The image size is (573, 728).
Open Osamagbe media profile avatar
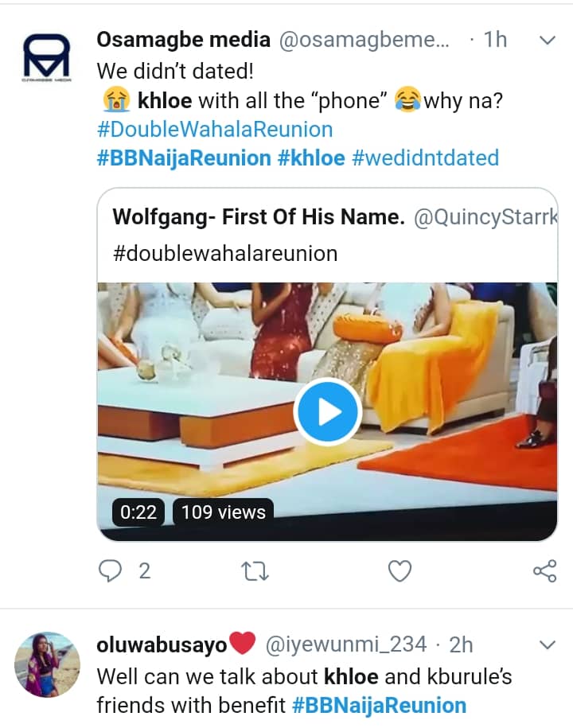click(45, 58)
